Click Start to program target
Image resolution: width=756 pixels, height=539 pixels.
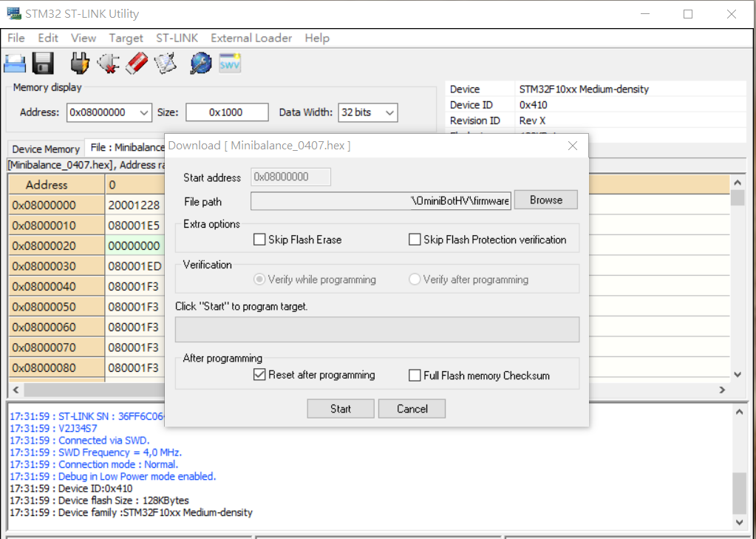coord(341,409)
